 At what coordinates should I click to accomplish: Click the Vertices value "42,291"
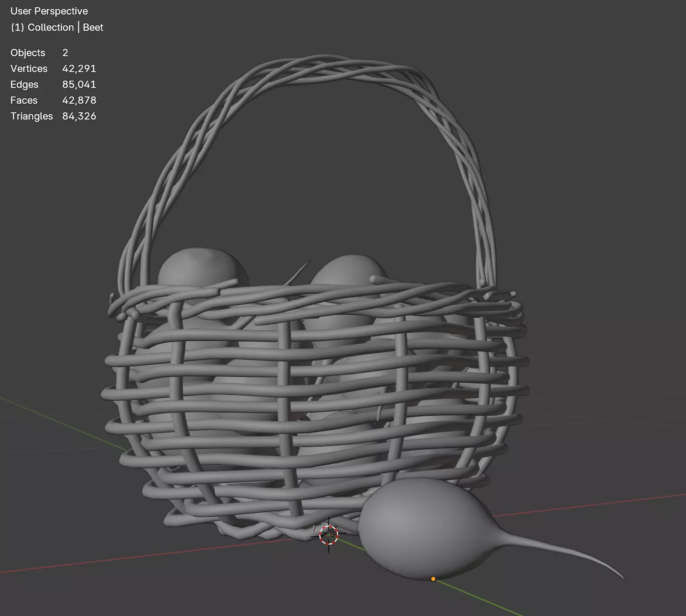(x=79, y=68)
